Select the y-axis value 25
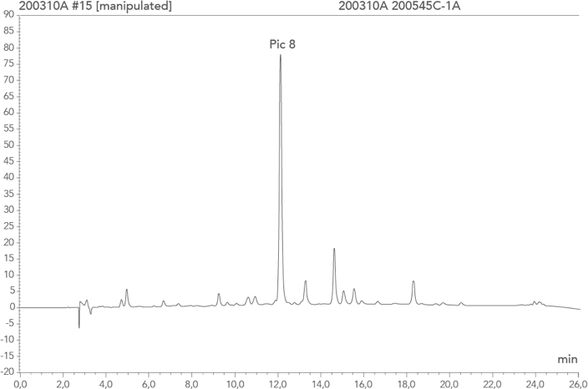588x389 pixels. click(8, 226)
